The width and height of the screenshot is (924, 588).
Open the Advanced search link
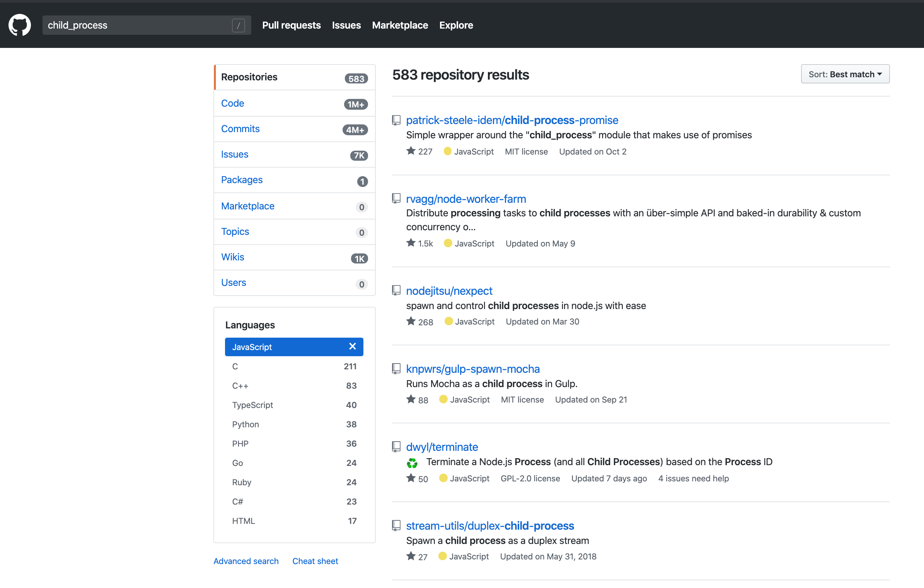tap(246, 561)
